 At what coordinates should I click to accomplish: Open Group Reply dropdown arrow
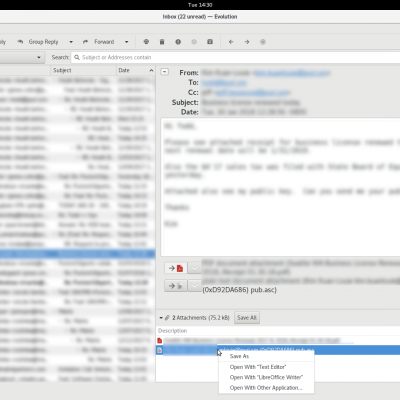click(71, 42)
